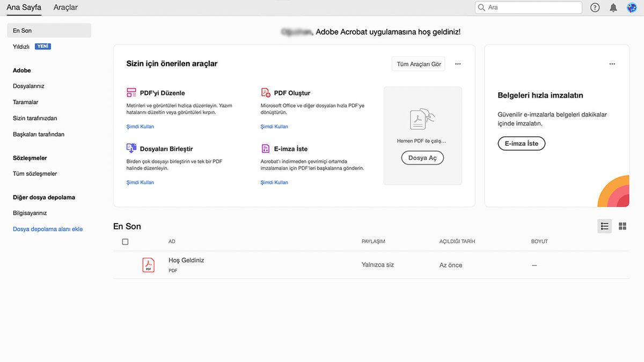The image size is (644, 362).
Task: Switch to list view layout
Action: point(604,226)
